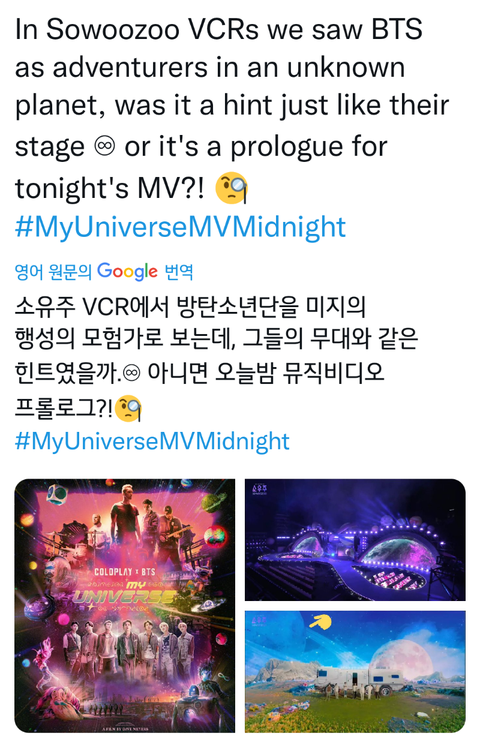Click the monocle face emoji after '프롤로그?!'
The height and width of the screenshot is (739, 480).
tap(128, 409)
